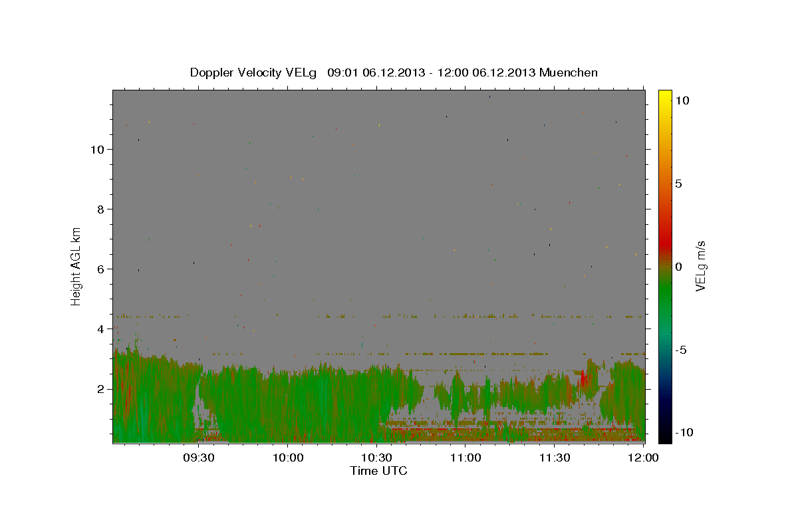
Task: Click the 'Height AGL km' axis label
Action: point(76,266)
